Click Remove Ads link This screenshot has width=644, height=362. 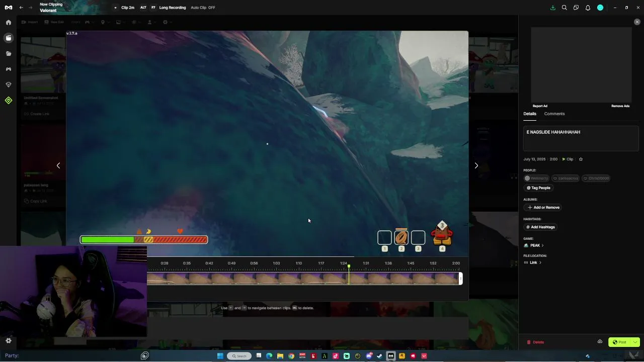(620, 106)
